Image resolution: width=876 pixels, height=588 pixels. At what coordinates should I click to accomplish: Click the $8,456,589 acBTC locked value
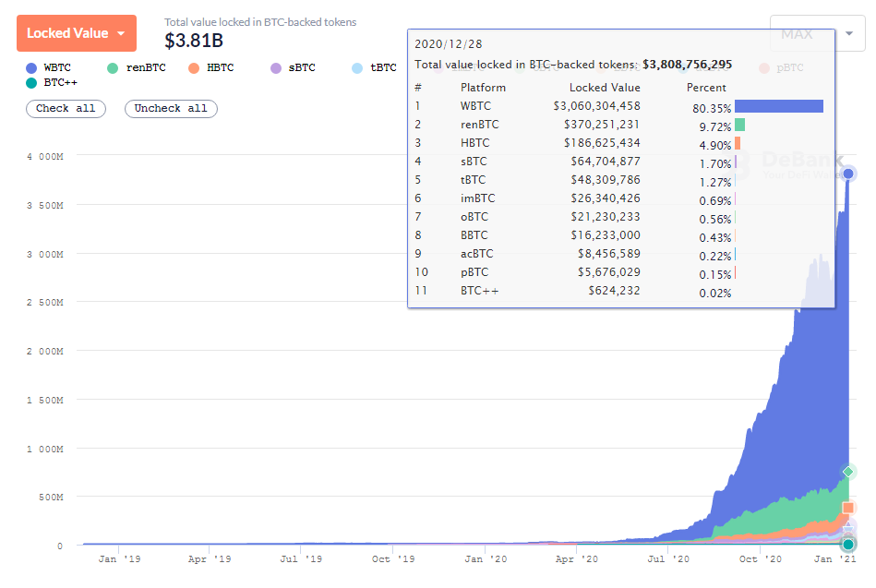coord(609,254)
